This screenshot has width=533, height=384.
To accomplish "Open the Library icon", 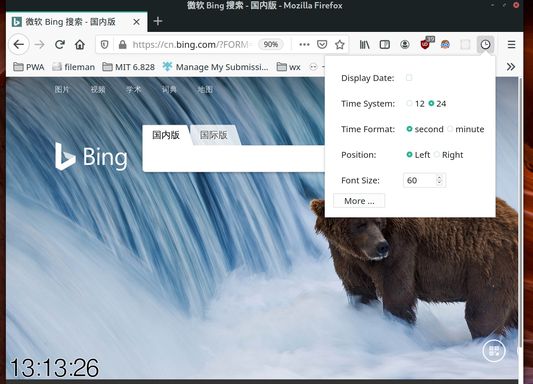I will [365, 45].
